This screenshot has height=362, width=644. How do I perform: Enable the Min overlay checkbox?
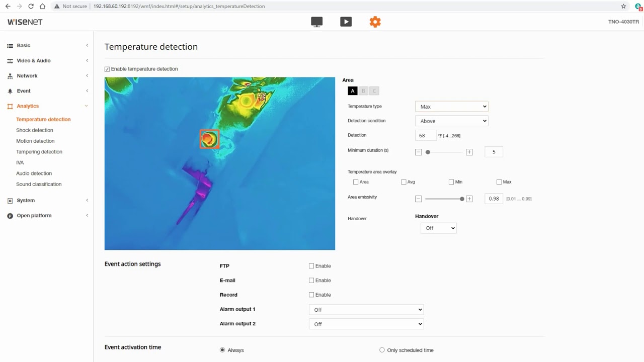point(451,182)
